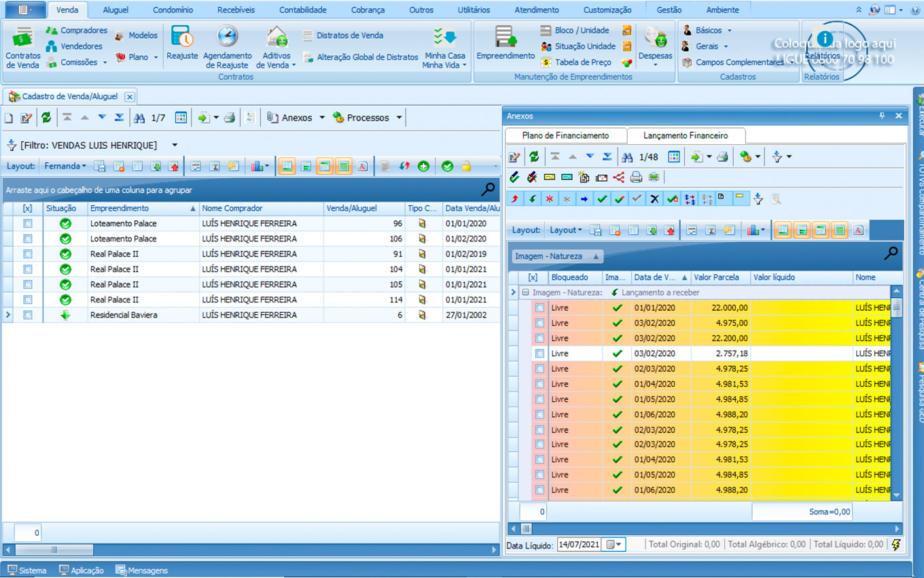Open the Cobrança ribbon tab
The image size is (924, 578).
[x=368, y=10]
